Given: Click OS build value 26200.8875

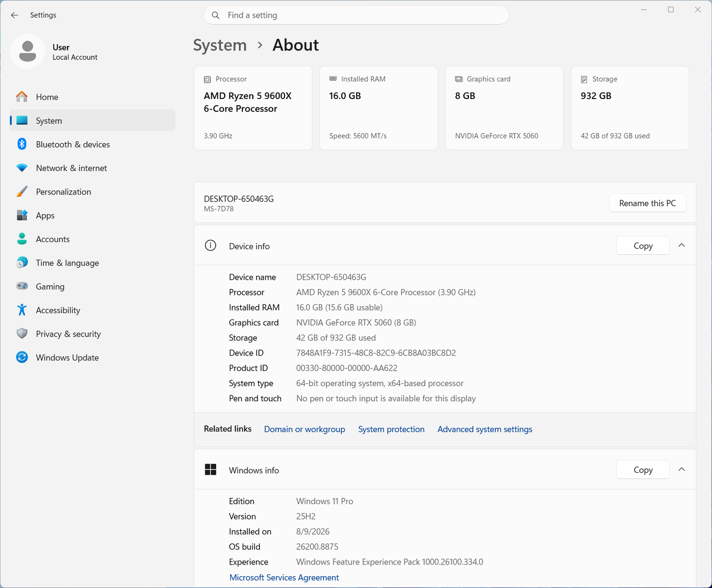Looking at the screenshot, I should [x=317, y=547].
